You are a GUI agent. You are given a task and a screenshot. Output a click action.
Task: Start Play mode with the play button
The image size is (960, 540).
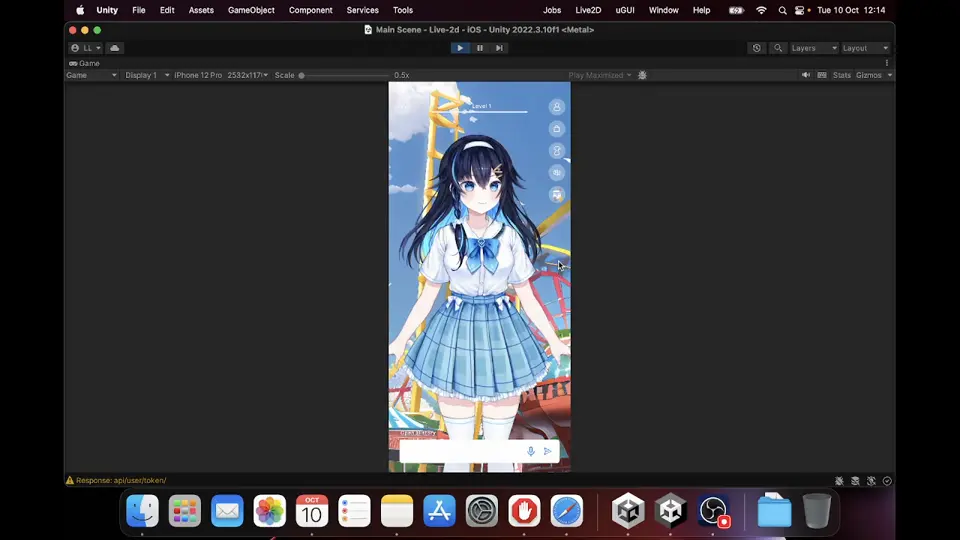460,48
